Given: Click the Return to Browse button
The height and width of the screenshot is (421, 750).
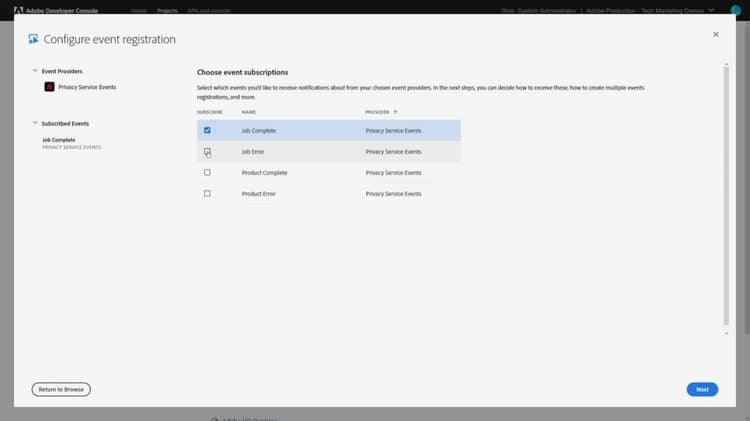Looking at the screenshot, I should pos(61,389).
